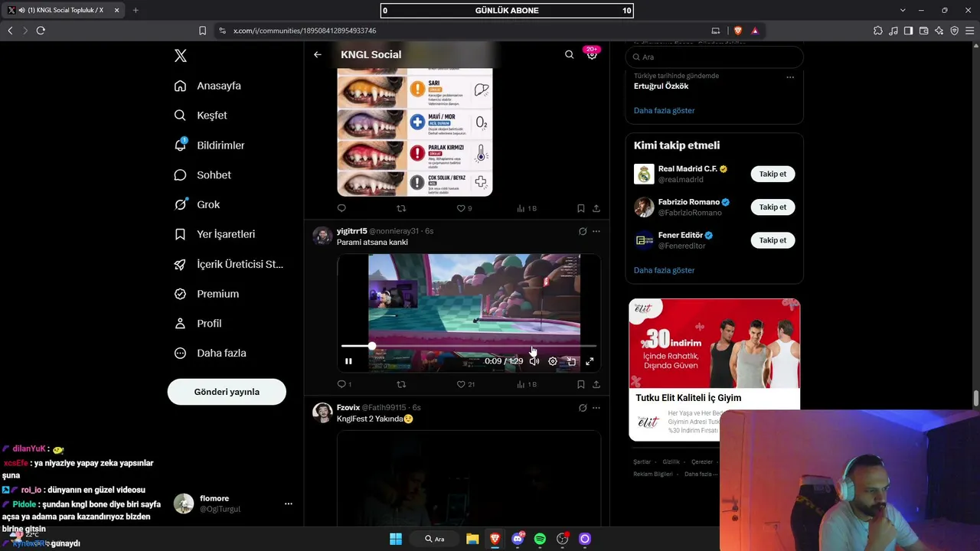Open account menu dots beside flomore

pyautogui.click(x=289, y=504)
